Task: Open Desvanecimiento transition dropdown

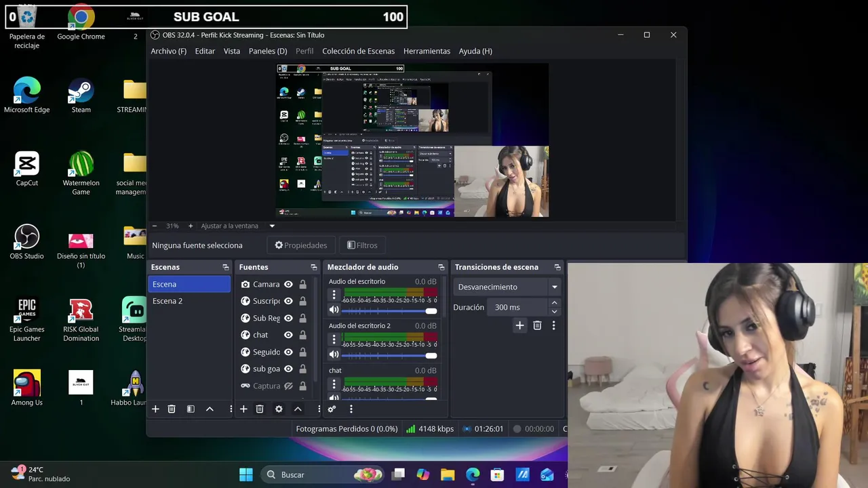Action: click(x=507, y=287)
